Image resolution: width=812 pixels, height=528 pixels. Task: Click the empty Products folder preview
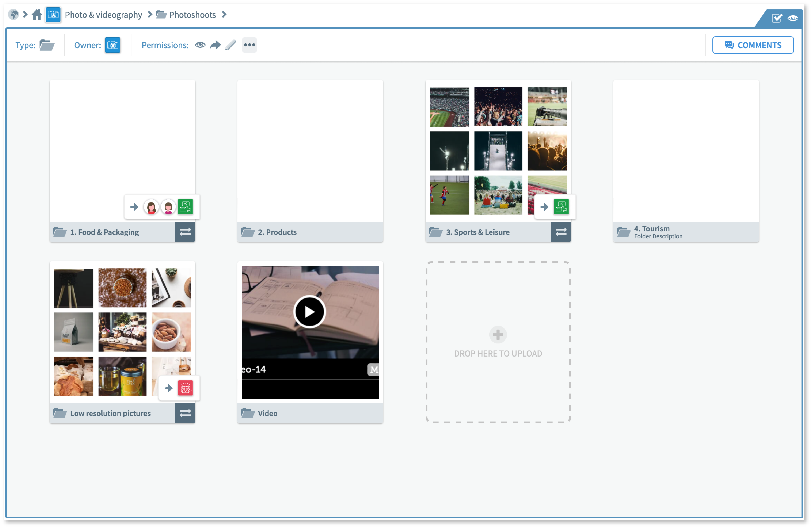310,151
